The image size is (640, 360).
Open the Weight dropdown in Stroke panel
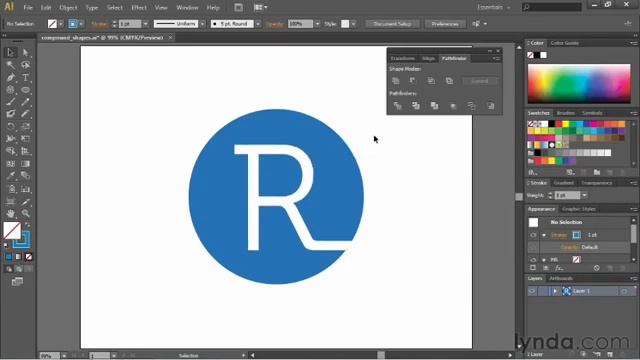[x=584, y=196]
